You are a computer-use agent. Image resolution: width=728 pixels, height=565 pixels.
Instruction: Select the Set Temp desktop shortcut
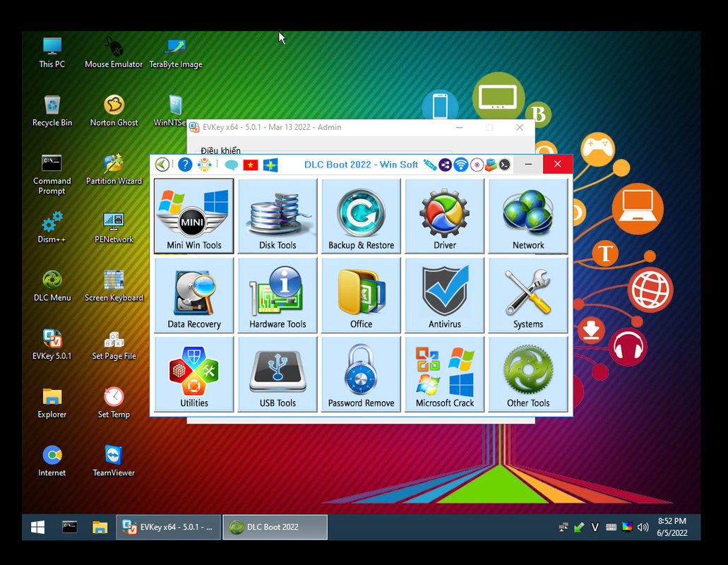coord(114,403)
